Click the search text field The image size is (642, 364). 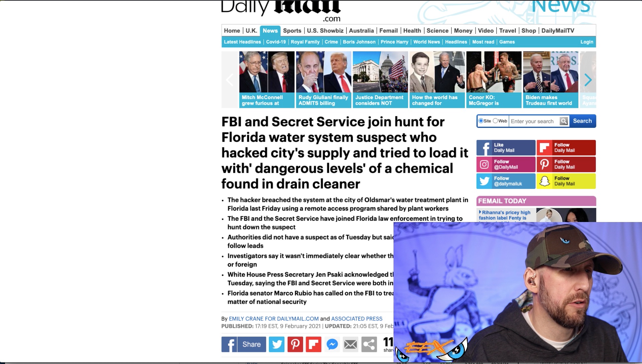click(534, 121)
